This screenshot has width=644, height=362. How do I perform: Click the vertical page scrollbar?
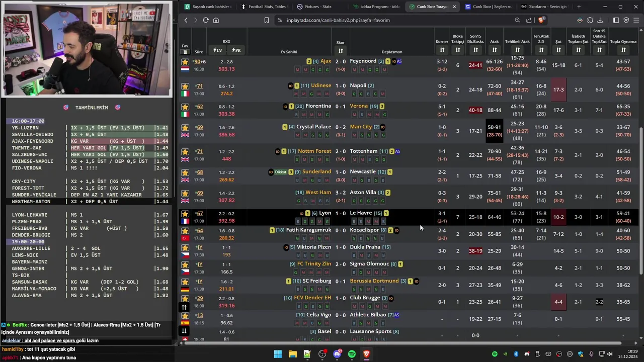click(x=641, y=201)
